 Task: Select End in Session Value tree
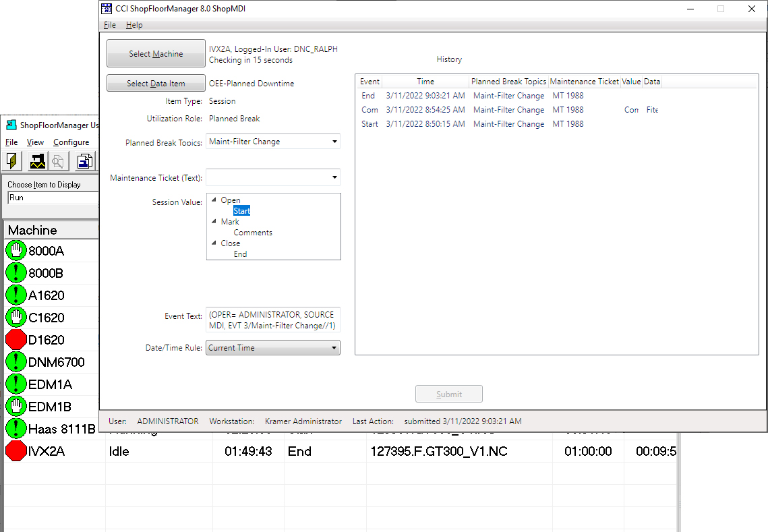[240, 254]
